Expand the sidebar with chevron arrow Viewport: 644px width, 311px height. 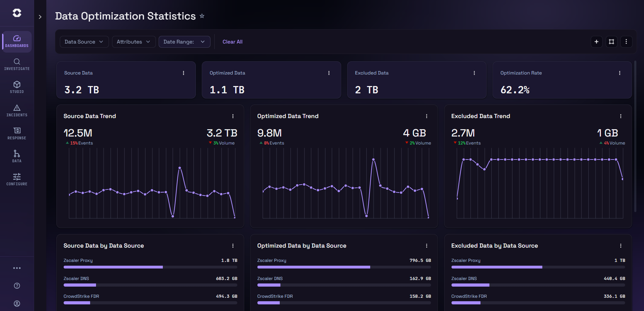tap(40, 17)
